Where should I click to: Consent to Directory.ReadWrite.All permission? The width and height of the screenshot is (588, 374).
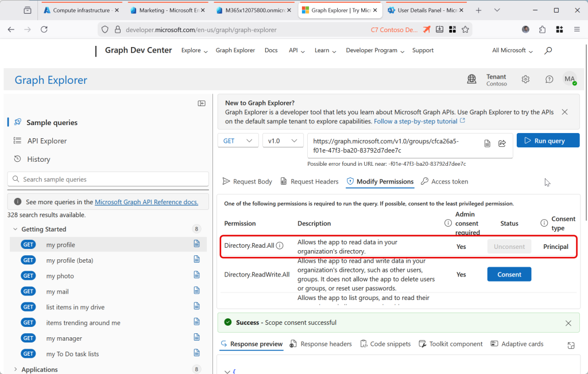[x=509, y=274]
